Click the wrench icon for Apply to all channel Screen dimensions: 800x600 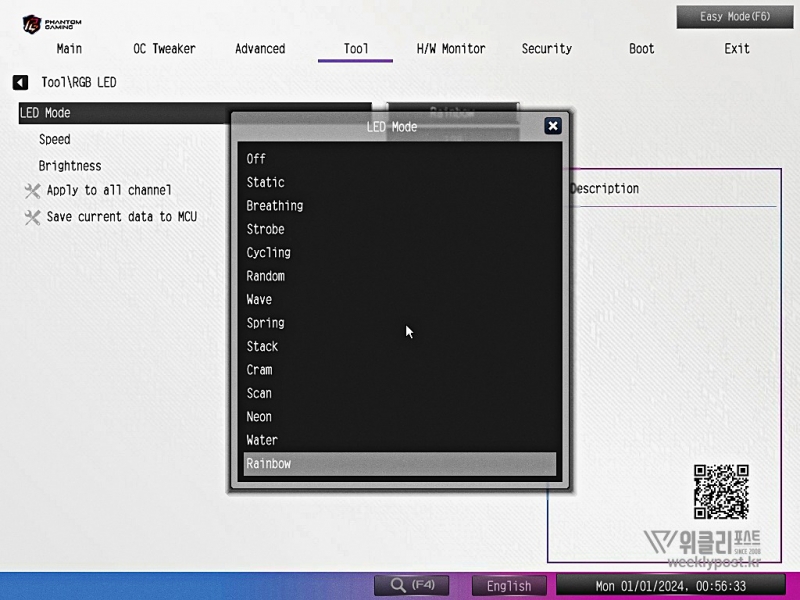tap(32, 190)
